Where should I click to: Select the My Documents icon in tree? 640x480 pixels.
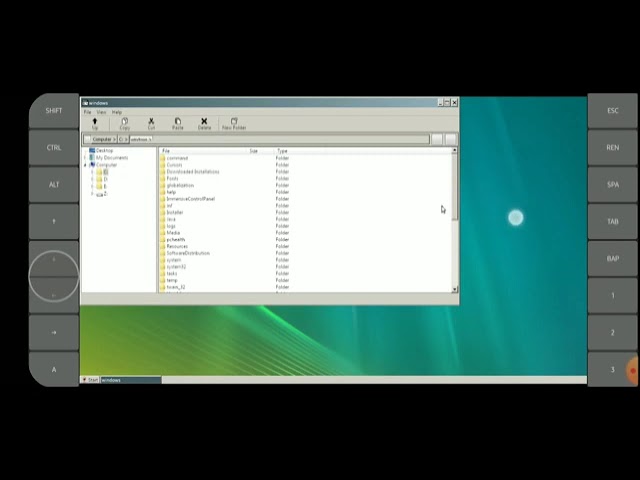(x=92, y=158)
